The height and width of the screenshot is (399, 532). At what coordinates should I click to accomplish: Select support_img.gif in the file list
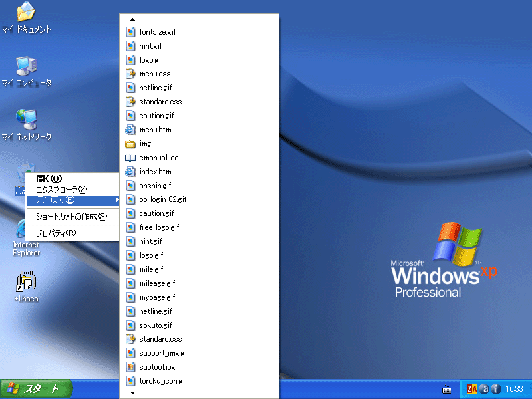tap(199, 353)
